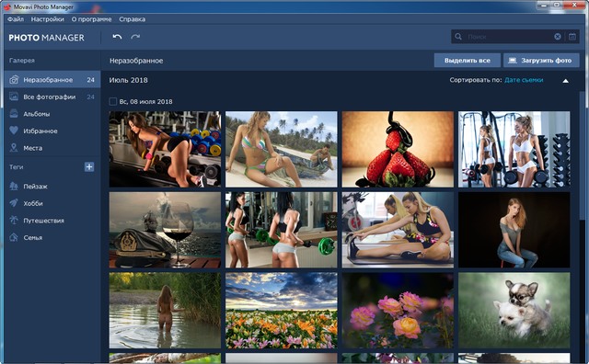Click the search magnifier icon

pos(458,37)
